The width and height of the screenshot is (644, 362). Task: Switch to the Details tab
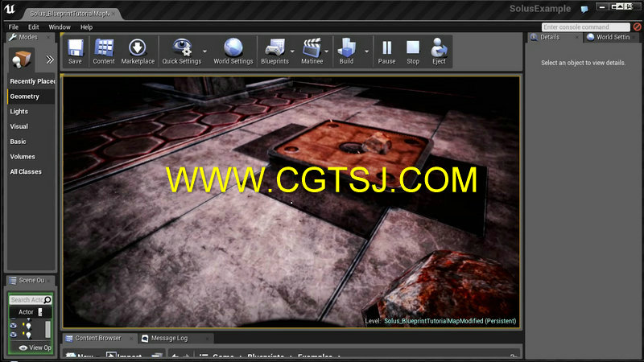550,37
